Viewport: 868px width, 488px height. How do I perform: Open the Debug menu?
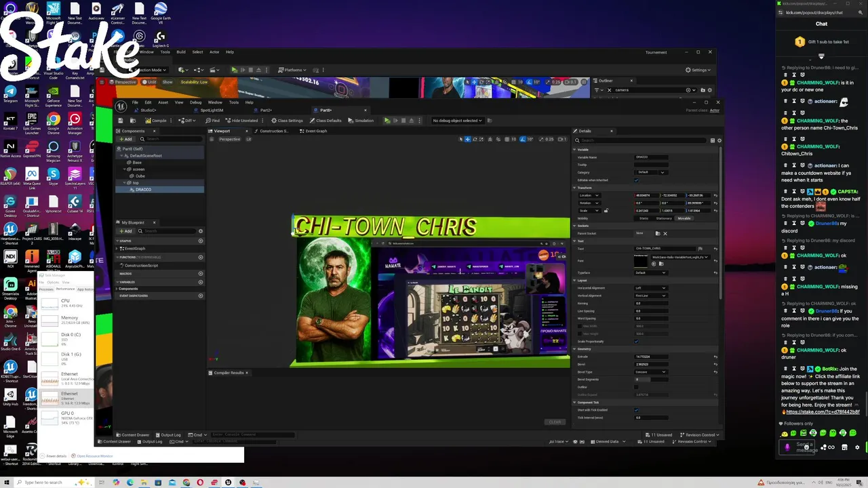(196, 102)
